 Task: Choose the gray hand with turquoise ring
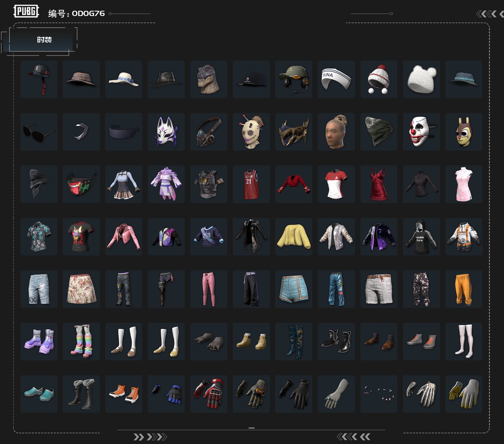pos(336,394)
